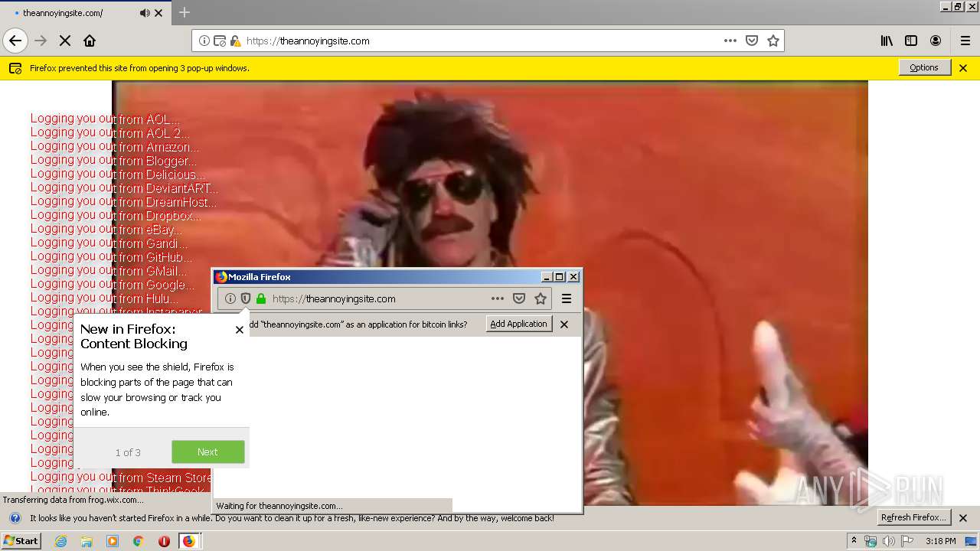Dismiss the Refresh Firefox notification bar
The height and width of the screenshot is (551, 980).
coord(963,518)
